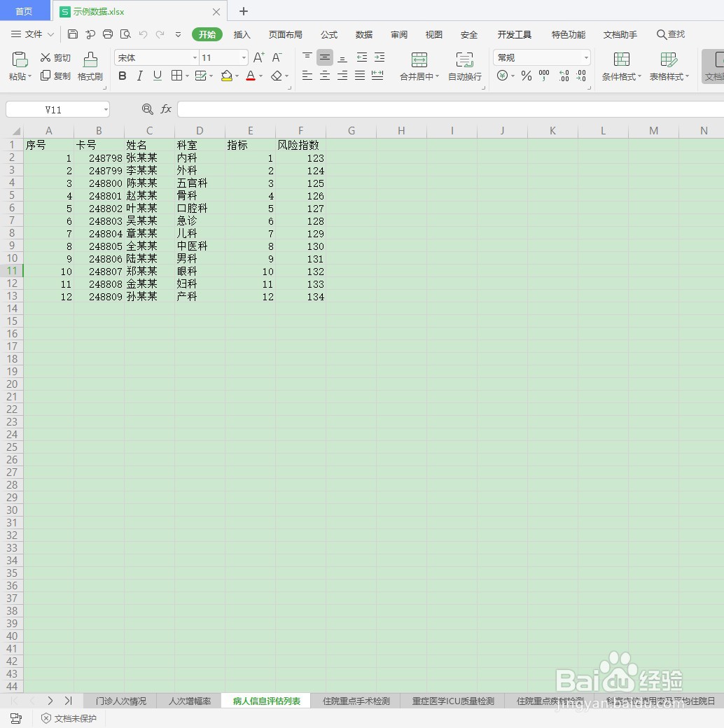Click insert function fx icon

point(166,109)
